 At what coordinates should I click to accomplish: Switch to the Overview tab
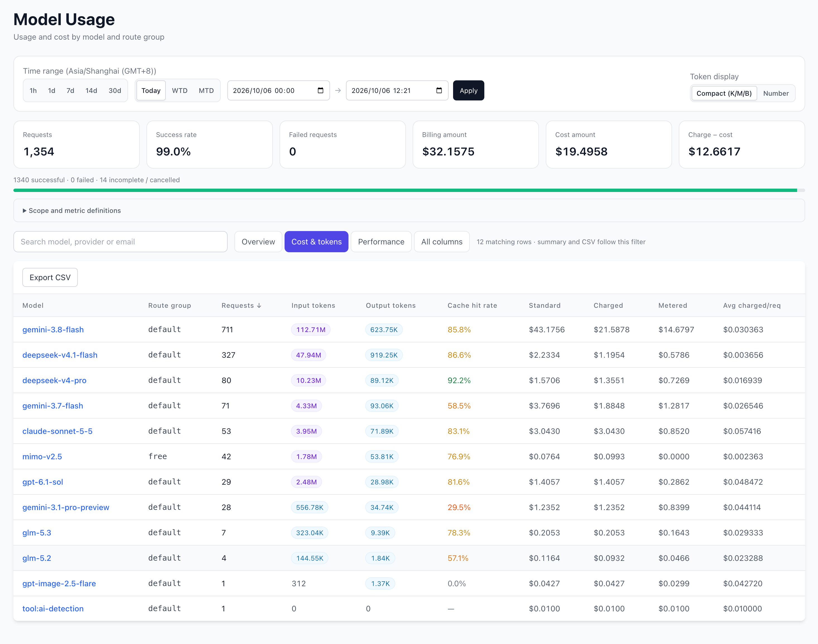point(258,242)
